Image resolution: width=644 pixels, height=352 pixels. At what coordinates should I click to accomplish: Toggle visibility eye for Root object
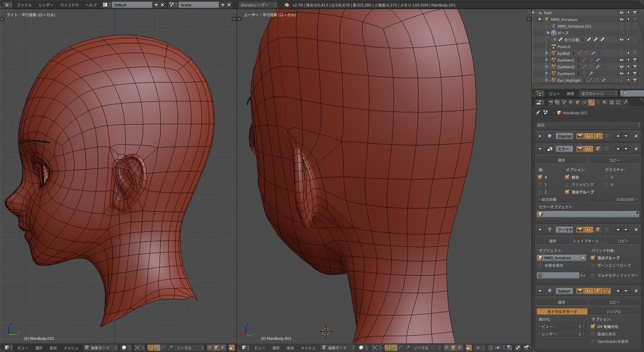(x=621, y=12)
